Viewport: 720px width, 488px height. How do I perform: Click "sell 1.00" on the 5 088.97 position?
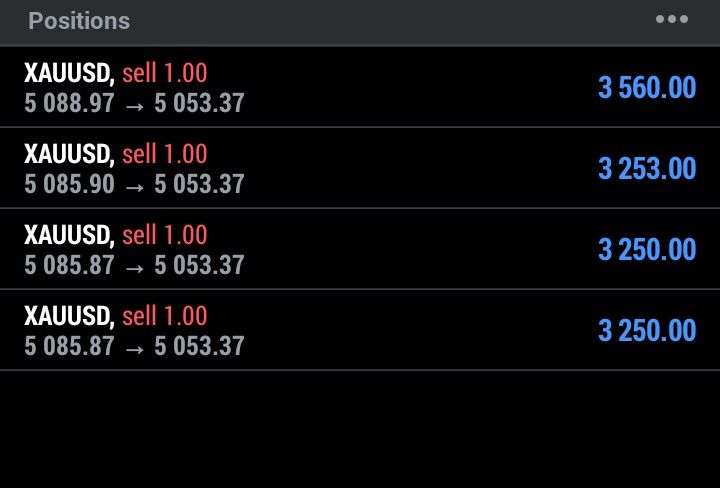(164, 72)
